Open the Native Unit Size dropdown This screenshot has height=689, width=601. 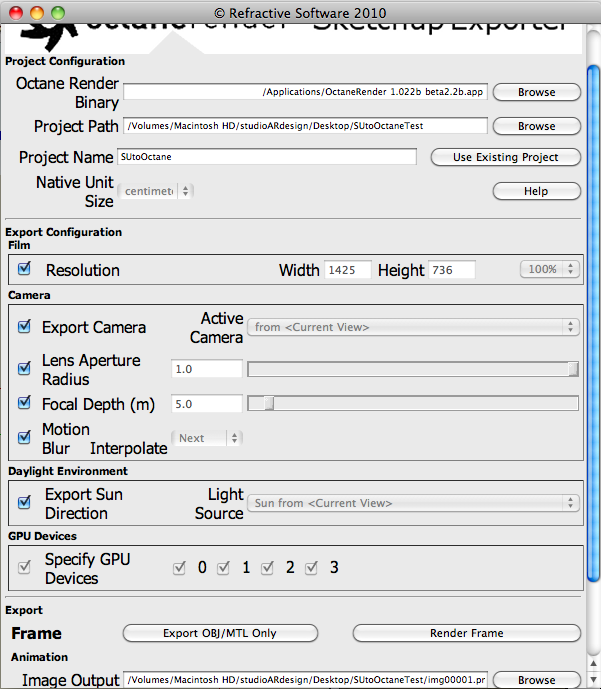pyautogui.click(x=156, y=191)
